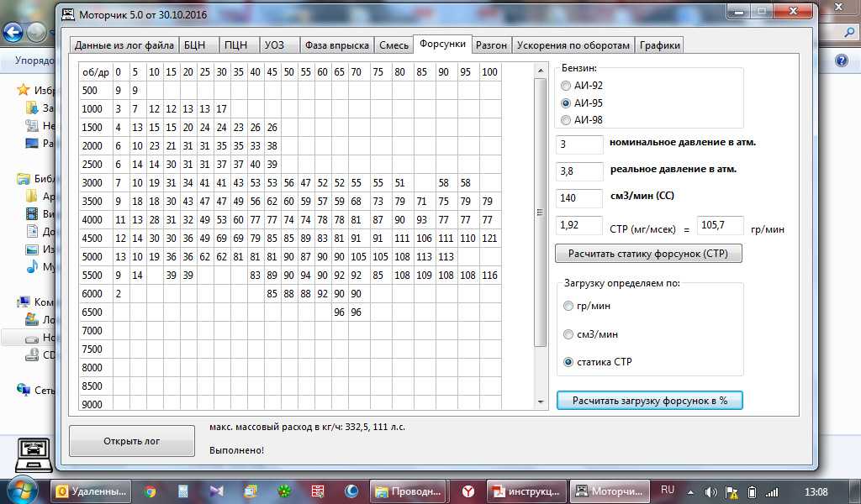The height and width of the screenshot is (504, 861).
Task: Click the реальное давление input field
Action: click(579, 171)
